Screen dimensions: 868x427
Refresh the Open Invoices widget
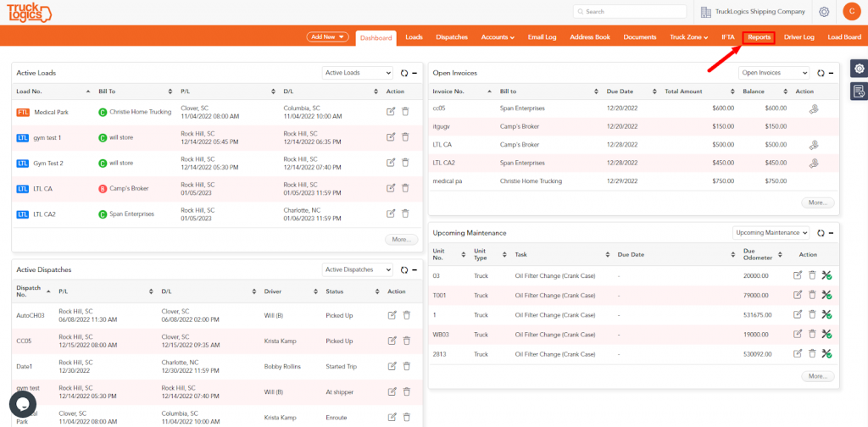(821, 73)
